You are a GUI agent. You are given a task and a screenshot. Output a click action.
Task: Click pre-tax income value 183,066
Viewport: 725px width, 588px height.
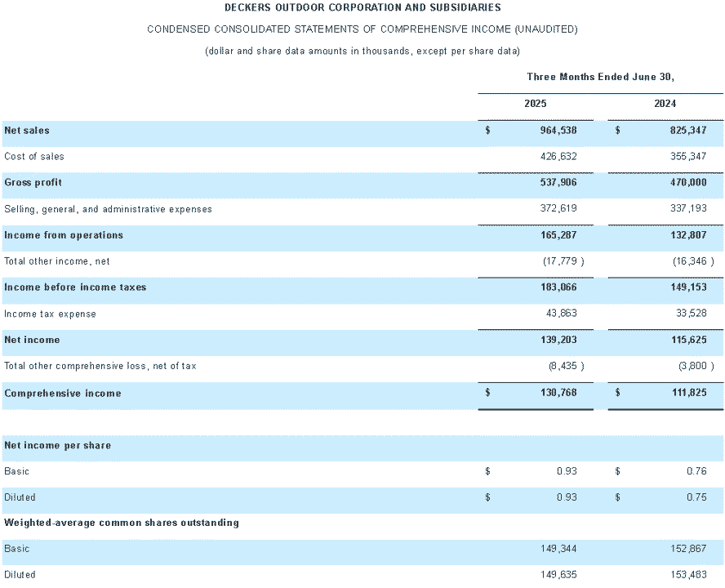pyautogui.click(x=558, y=287)
